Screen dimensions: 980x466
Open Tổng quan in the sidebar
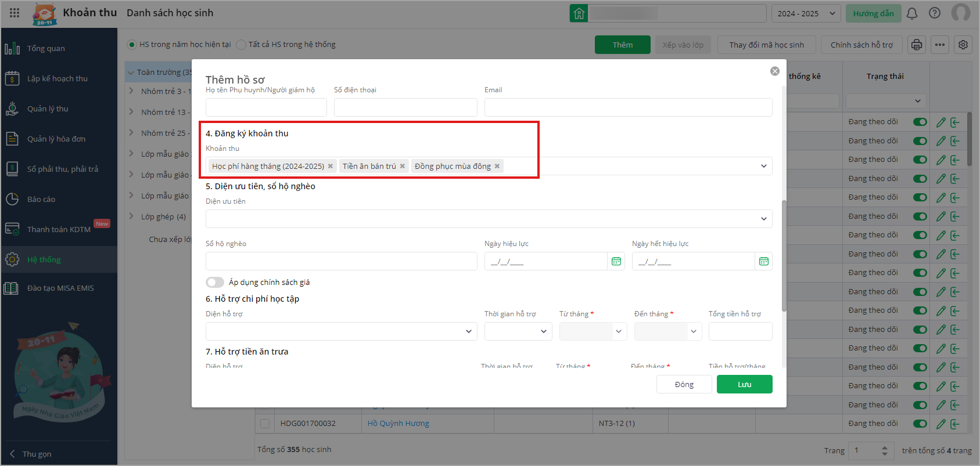59,48
